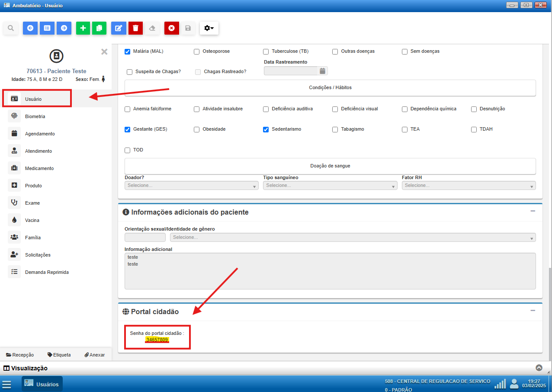Open Agendamento in the sidebar menu

(40, 134)
